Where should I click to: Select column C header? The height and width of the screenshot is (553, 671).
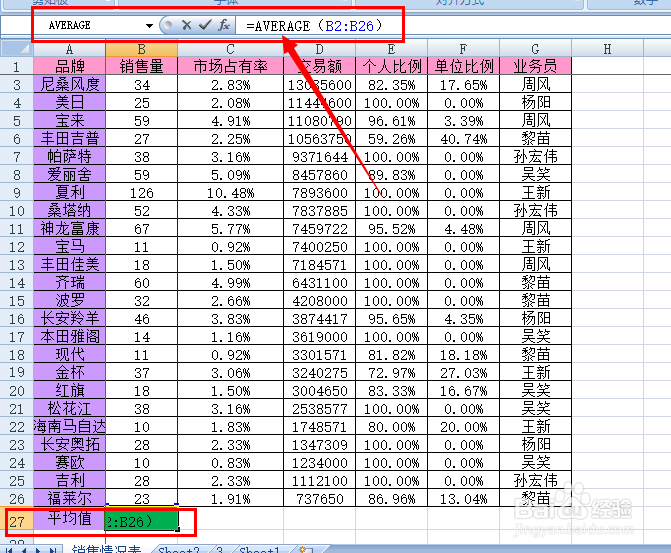coord(231,49)
